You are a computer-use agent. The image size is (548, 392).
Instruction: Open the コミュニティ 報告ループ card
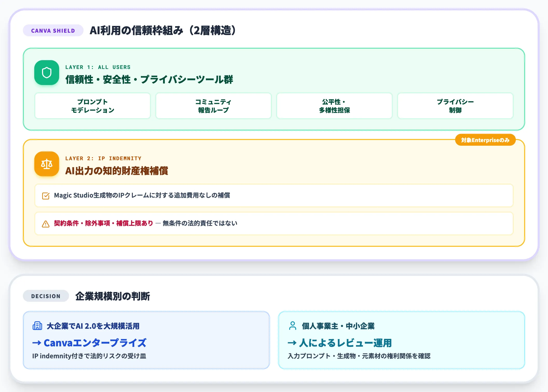pyautogui.click(x=213, y=106)
